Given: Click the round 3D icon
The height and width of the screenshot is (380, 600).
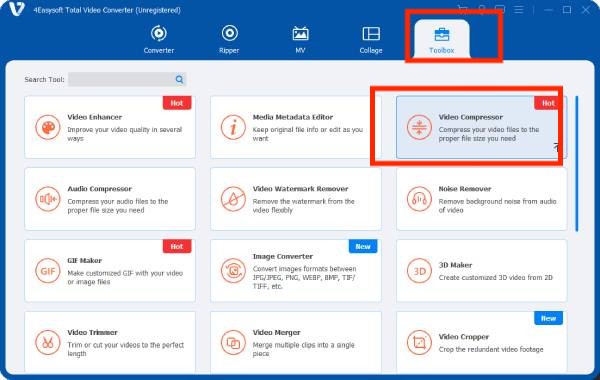Looking at the screenshot, I should click(x=419, y=271).
